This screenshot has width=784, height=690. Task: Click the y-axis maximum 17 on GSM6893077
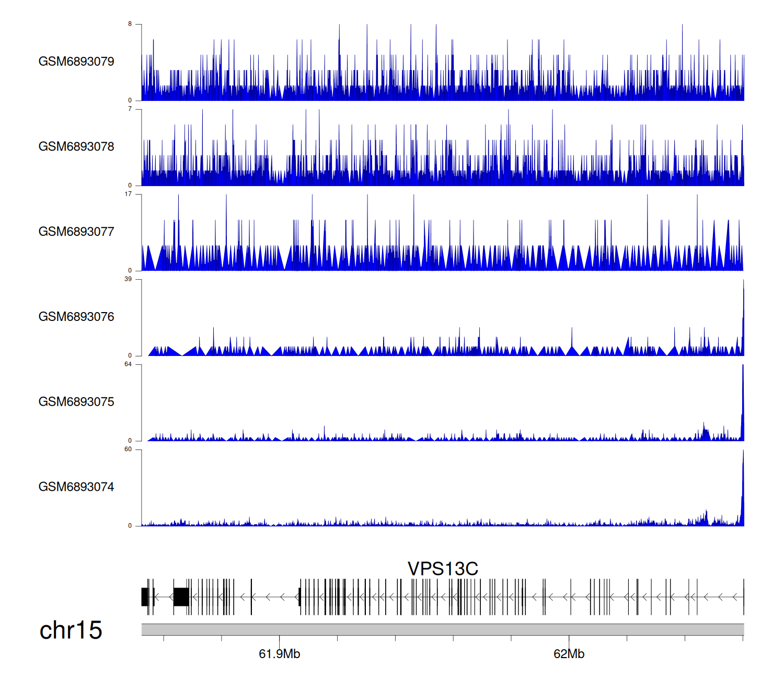[128, 194]
